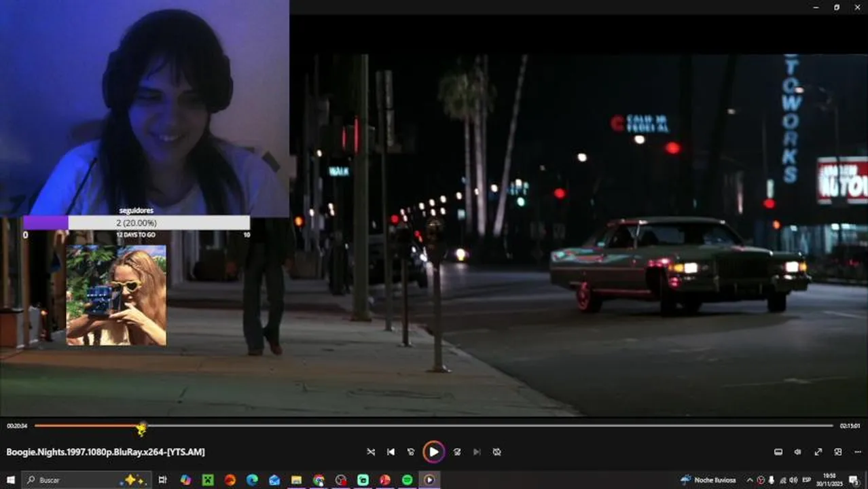Open the Windows Start menu
The image size is (868, 489).
pyautogui.click(x=10, y=479)
